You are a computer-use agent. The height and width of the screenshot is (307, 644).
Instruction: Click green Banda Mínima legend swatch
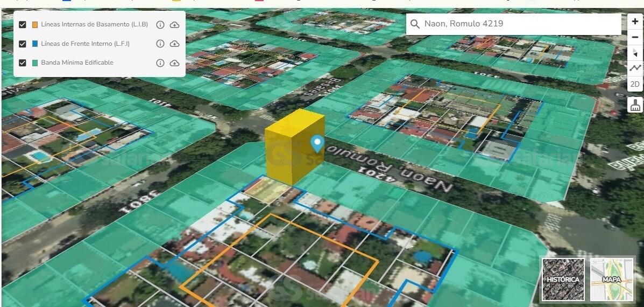tap(35, 63)
